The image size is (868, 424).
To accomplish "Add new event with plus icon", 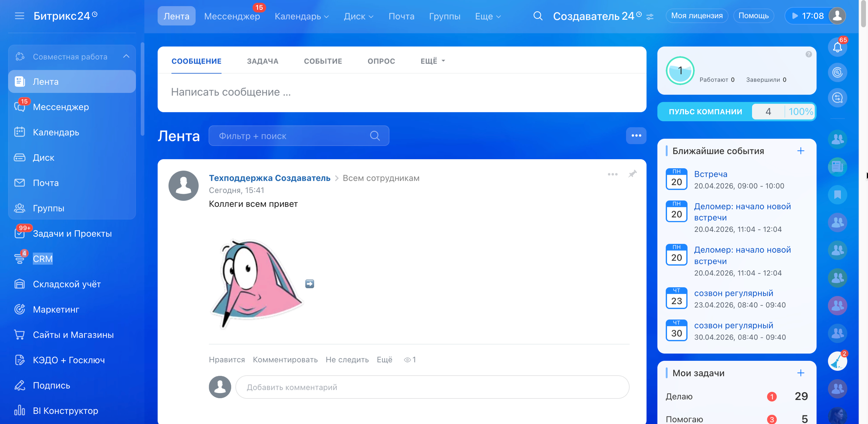I will [801, 151].
